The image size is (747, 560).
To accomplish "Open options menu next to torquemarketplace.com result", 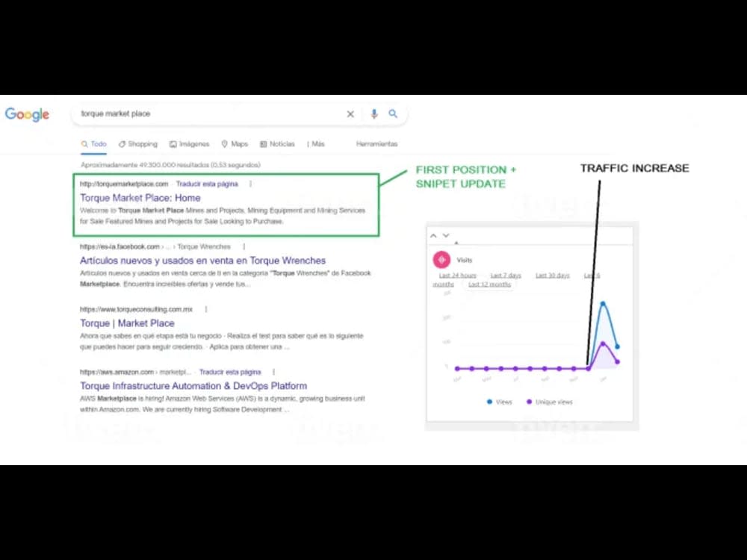I will click(250, 184).
